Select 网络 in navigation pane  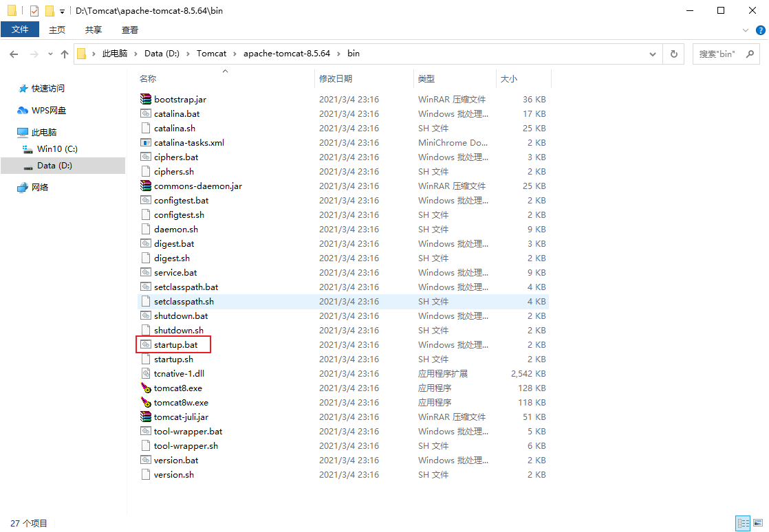pos(40,187)
